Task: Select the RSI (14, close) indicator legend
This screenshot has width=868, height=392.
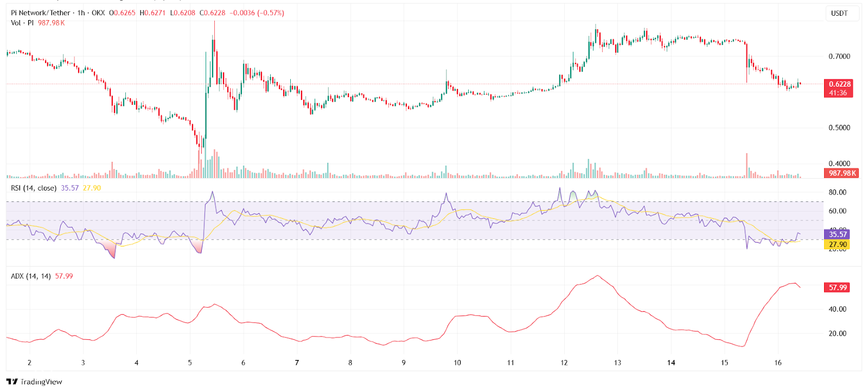Action: (x=34, y=188)
